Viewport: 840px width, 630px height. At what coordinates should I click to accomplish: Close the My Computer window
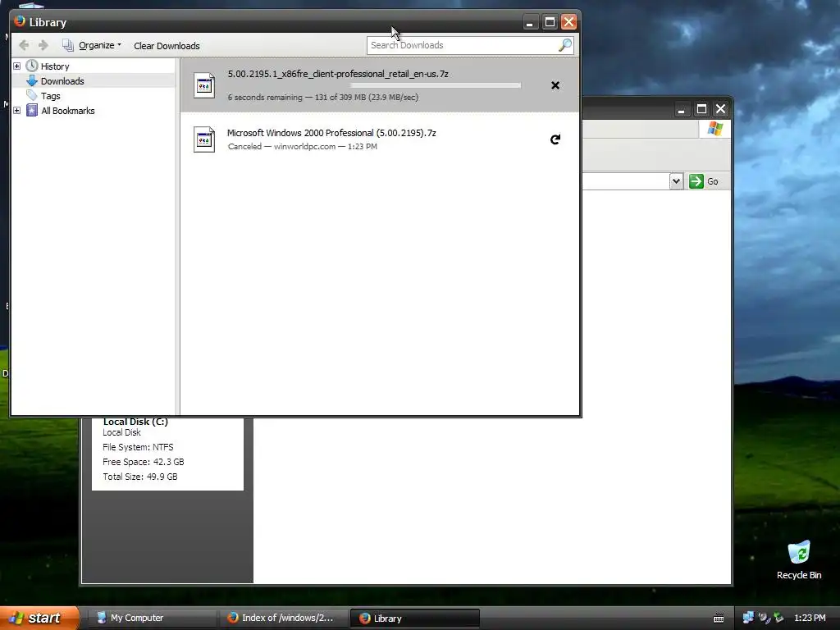721,110
